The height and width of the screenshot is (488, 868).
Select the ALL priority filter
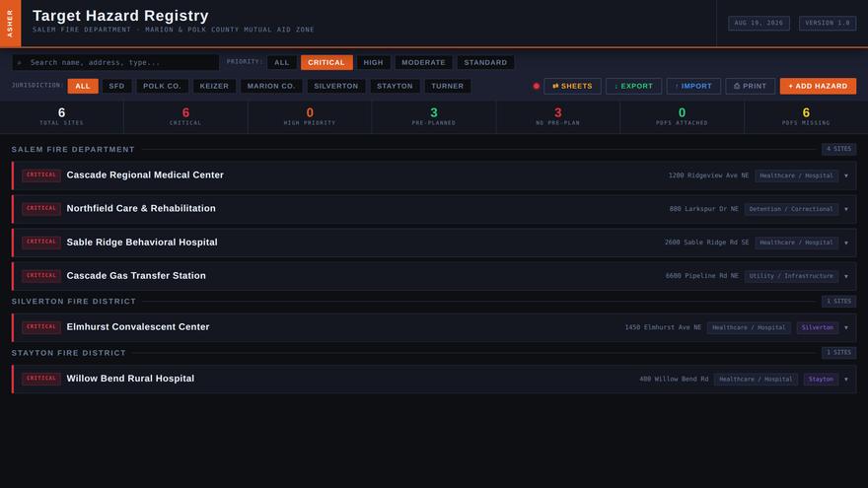pos(282,62)
